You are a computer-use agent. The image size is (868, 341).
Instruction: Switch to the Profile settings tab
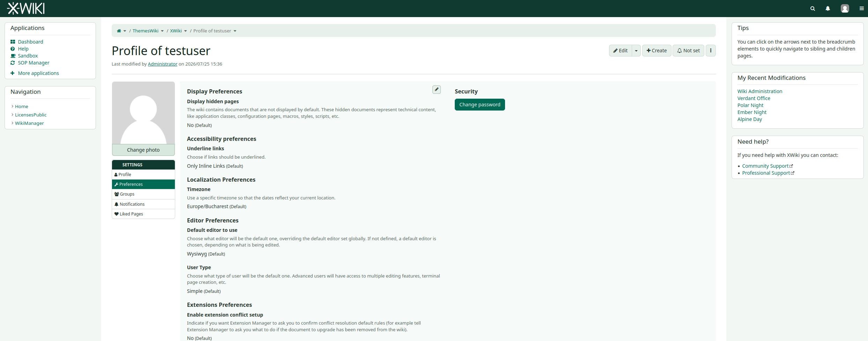143,175
